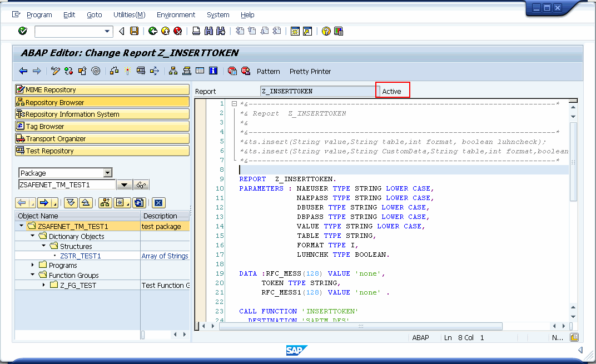596x364 pixels.
Task: Click the Display Superordinate Object List icon
Action: coord(105,203)
